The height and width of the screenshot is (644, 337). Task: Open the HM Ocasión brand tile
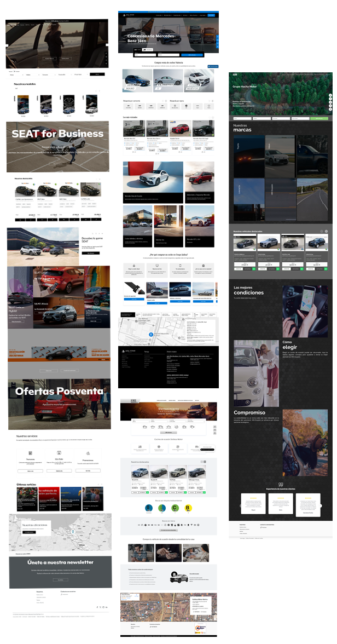(x=281, y=199)
